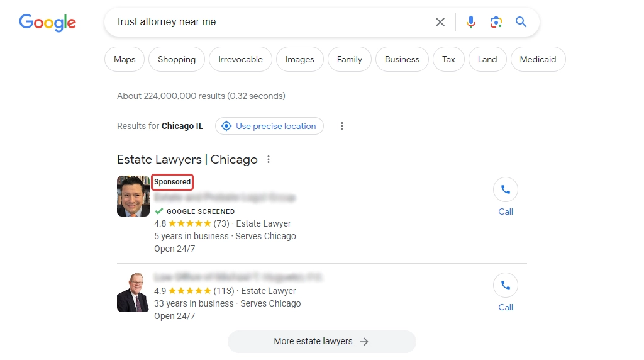Open options next to Estate Lawyers Chicago heading
The width and height of the screenshot is (644, 360).
[x=268, y=159]
